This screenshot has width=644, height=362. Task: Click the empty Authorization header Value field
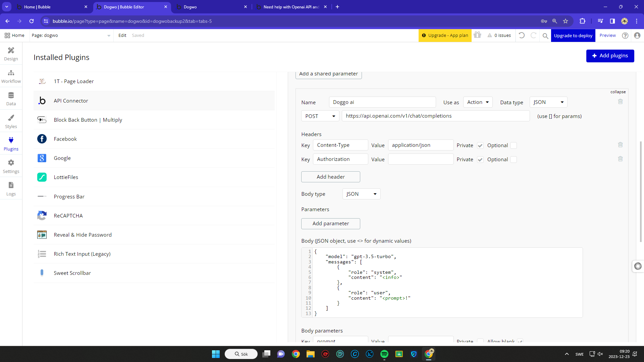pyautogui.click(x=421, y=159)
